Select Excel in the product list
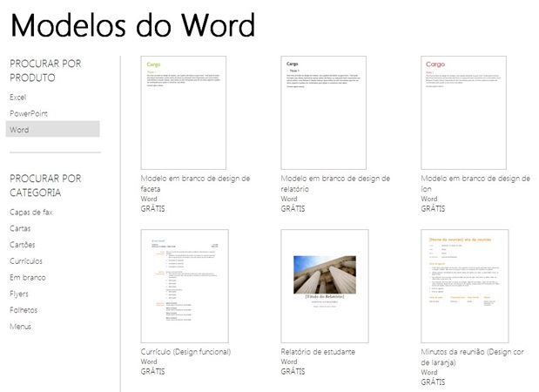This screenshot has width=539, height=392. coord(18,98)
